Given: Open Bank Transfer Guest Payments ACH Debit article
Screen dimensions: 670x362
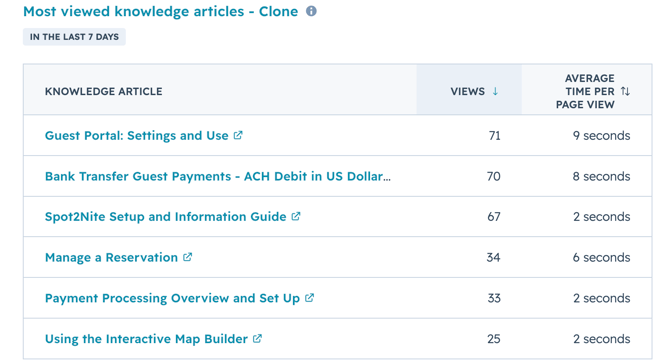Looking at the screenshot, I should pos(217,176).
